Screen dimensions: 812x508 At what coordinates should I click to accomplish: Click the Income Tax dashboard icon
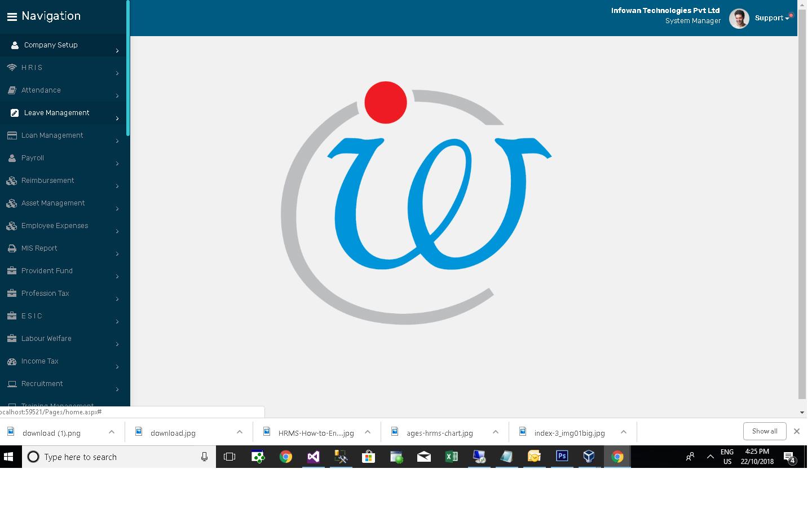click(12, 361)
